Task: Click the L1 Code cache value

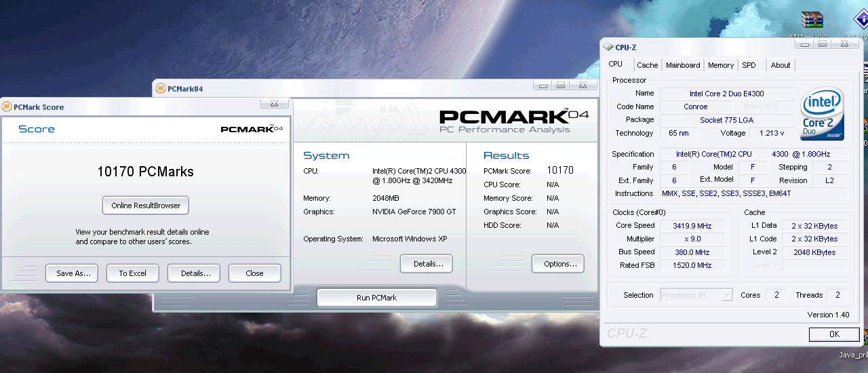Action: pyautogui.click(x=814, y=239)
